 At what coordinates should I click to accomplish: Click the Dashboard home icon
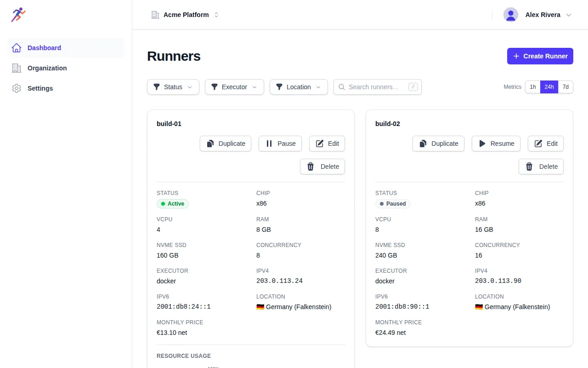click(17, 48)
